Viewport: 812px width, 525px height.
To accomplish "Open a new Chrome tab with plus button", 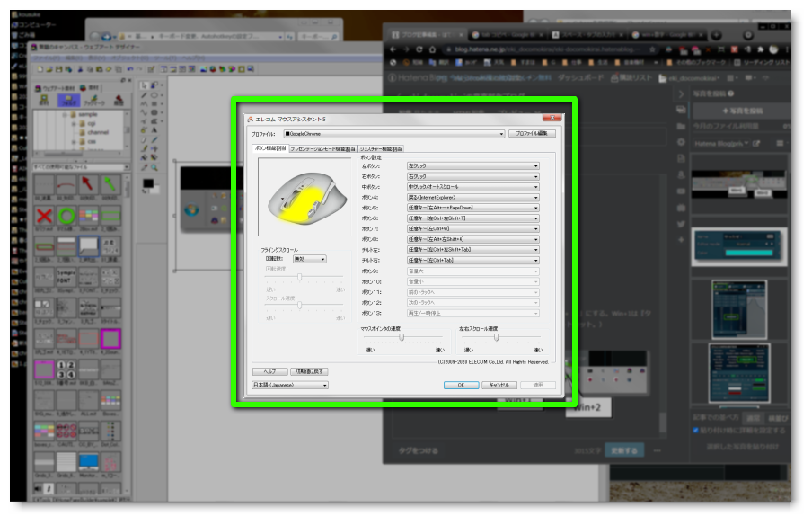I will click(717, 35).
